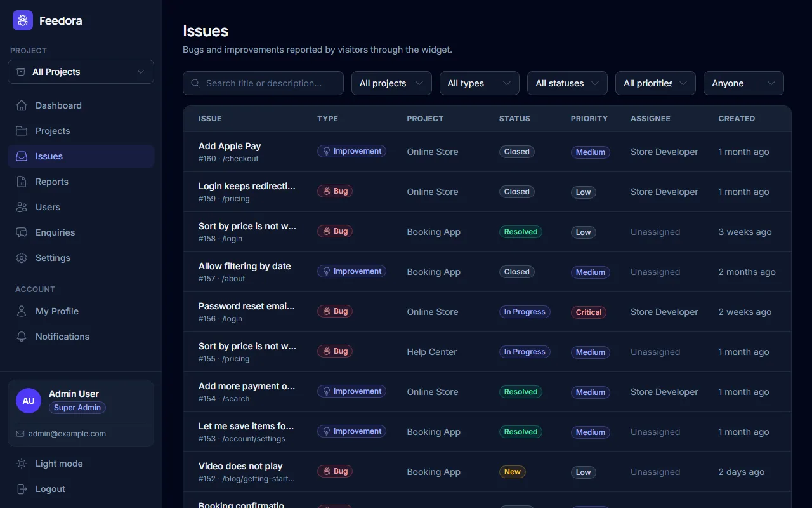Click the Resolved badge in issue #158 row
This screenshot has height=508, width=812.
[x=521, y=232]
